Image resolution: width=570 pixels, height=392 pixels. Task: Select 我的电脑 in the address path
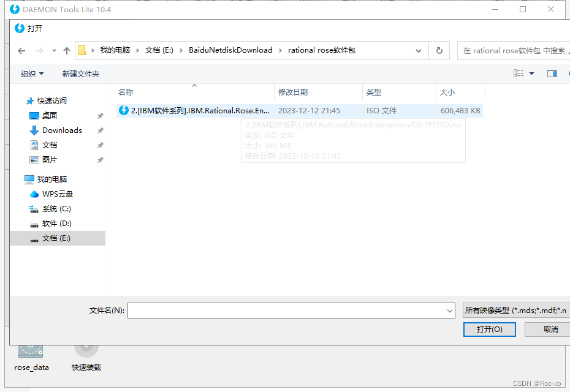pos(115,50)
